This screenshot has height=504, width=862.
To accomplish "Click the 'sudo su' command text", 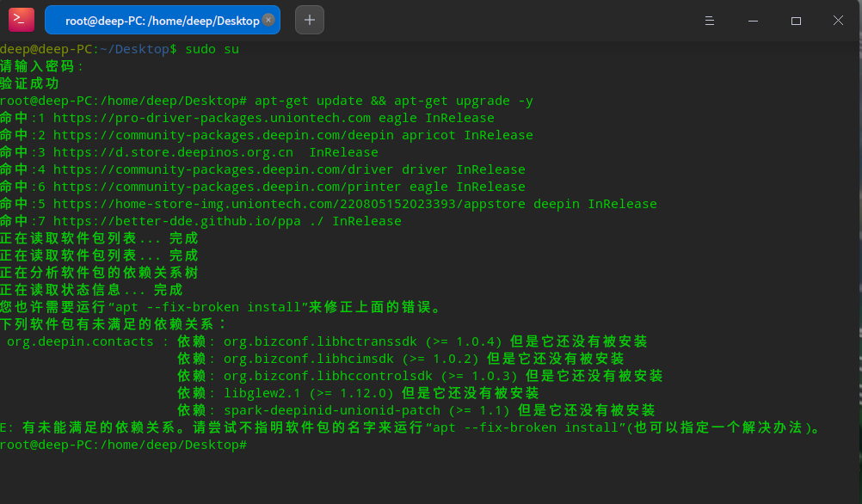I will click(x=212, y=49).
